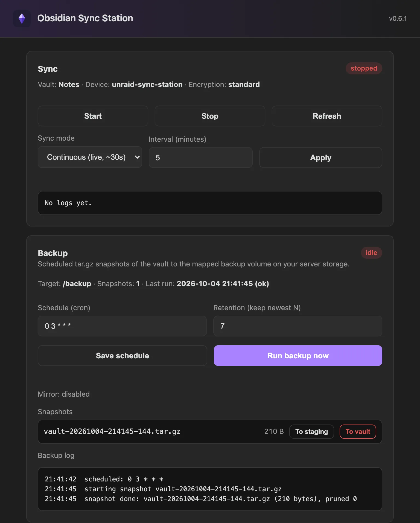
Task: Click the 'No logs yet.' sync log
Action: 210,203
